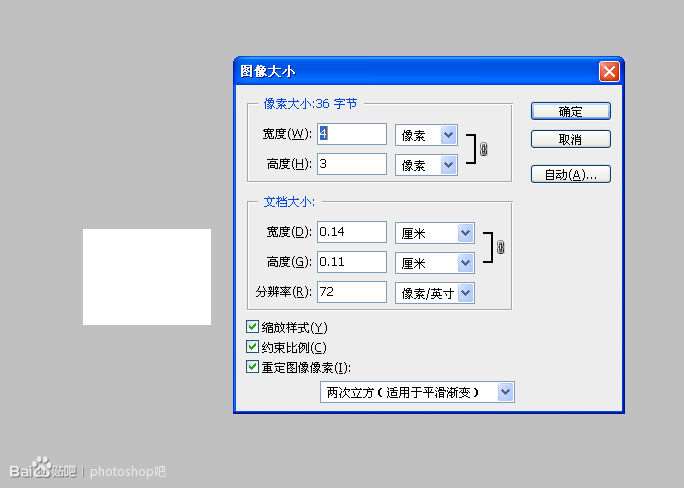Toggle the 缩放样式(Y) checkbox
Viewport: 684px width, 488px height.
click(252, 327)
